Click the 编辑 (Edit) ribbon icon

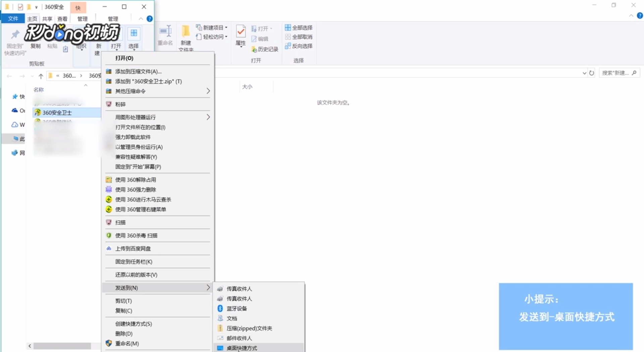click(261, 39)
